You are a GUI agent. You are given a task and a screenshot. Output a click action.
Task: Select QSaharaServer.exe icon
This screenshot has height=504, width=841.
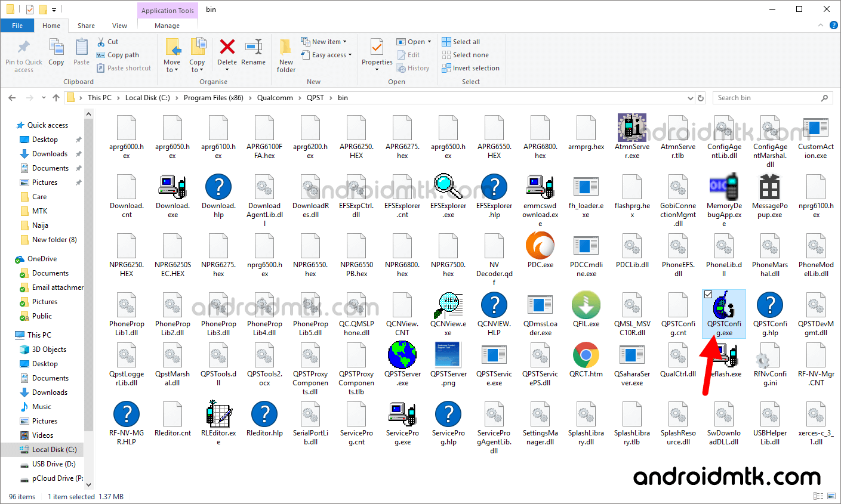point(632,355)
